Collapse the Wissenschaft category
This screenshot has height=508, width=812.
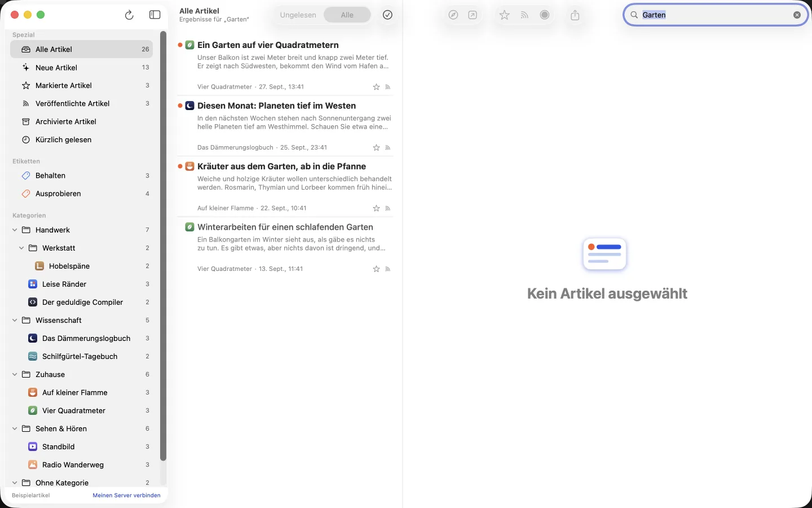coord(15,320)
